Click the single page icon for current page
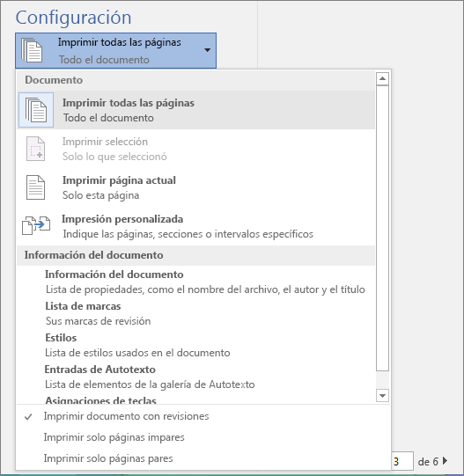Screen dimensions: 464x476 tap(35, 187)
